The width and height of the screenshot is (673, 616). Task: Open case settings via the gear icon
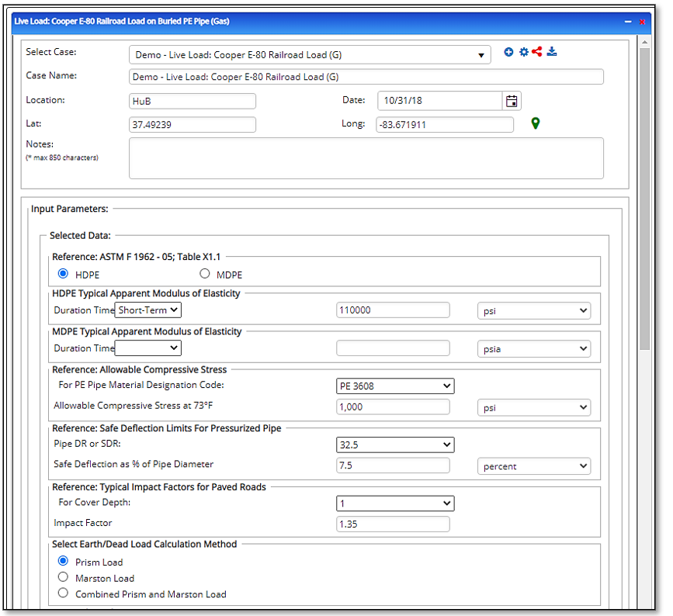(x=522, y=51)
